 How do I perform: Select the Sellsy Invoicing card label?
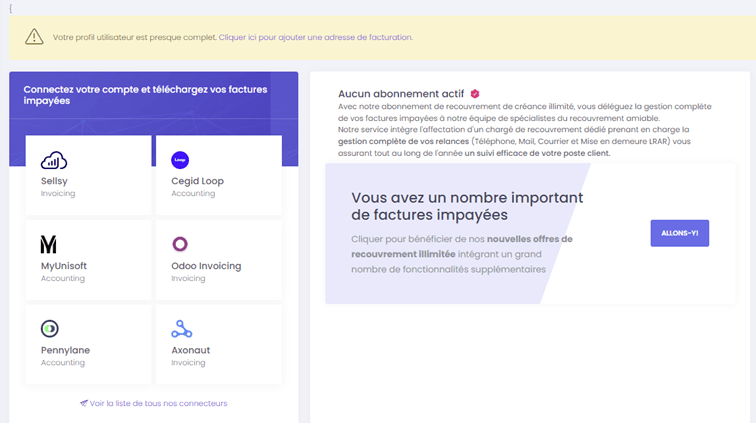pyautogui.click(x=55, y=181)
